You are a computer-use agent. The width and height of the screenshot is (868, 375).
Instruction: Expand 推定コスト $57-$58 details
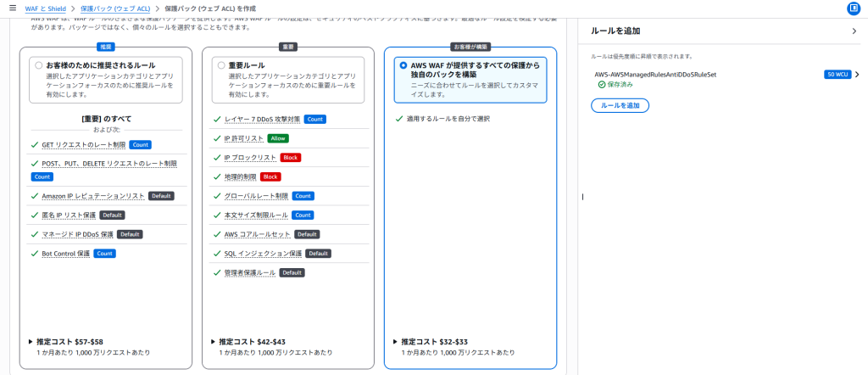coord(32,341)
